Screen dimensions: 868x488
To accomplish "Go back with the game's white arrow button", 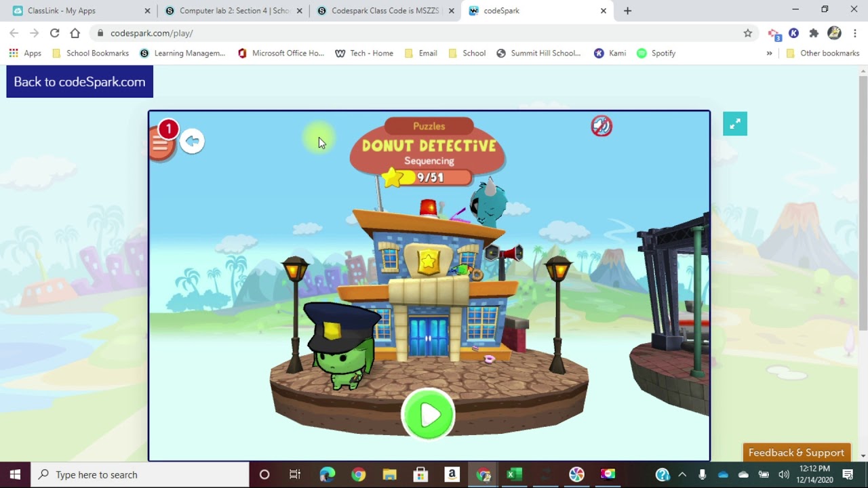I will click(x=193, y=141).
